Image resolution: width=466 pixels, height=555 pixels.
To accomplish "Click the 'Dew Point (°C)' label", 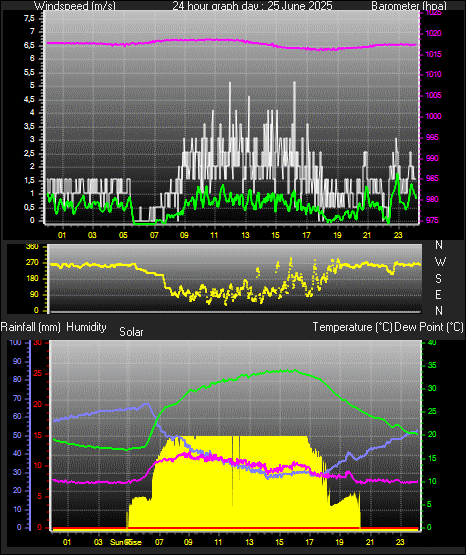I will 428,327.
